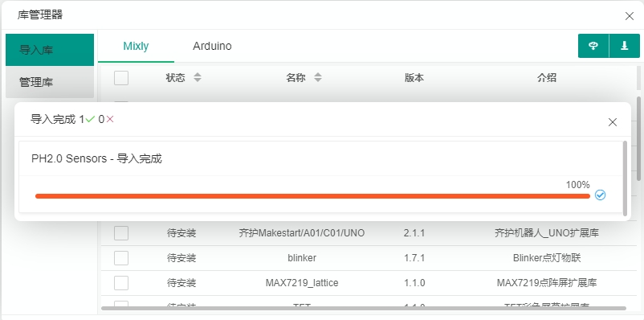
Task: Switch to the Arduino tab
Action: (212, 46)
